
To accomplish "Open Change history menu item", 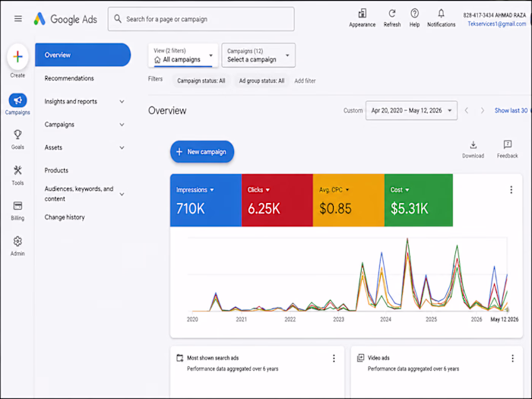I will click(65, 217).
